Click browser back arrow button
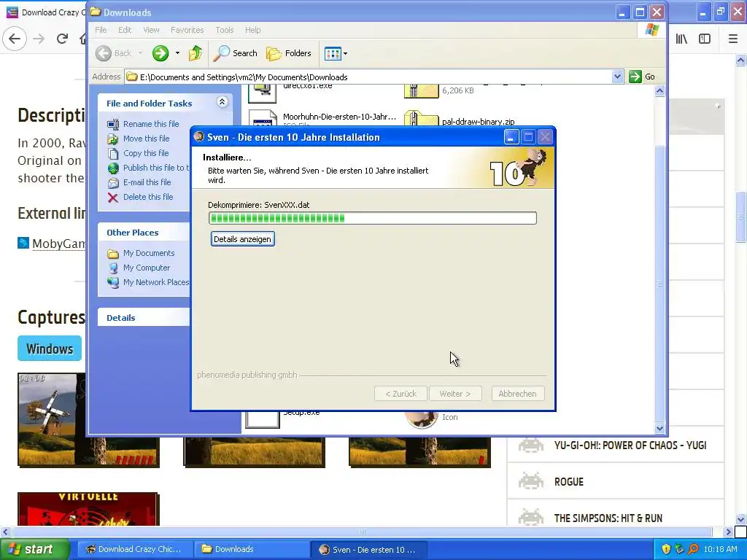 pos(15,39)
